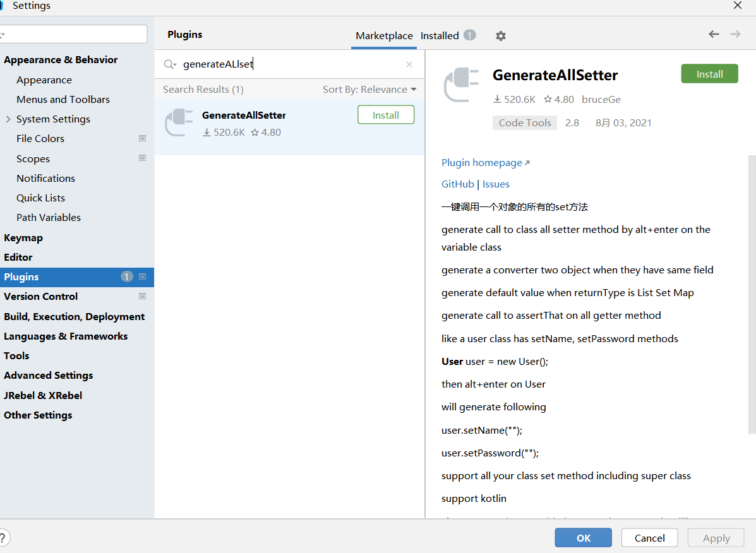This screenshot has width=756, height=553.
Task: Close the Settings dialog window
Action: coord(737,5)
